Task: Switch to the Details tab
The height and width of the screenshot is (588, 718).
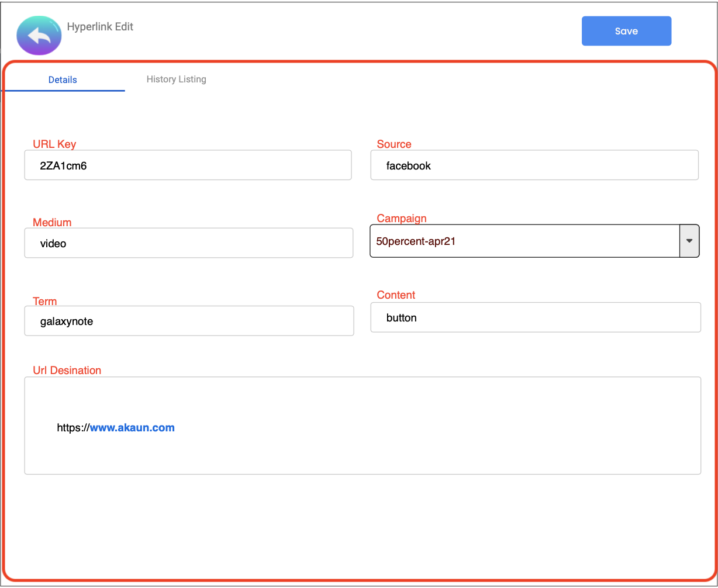Action: point(63,79)
